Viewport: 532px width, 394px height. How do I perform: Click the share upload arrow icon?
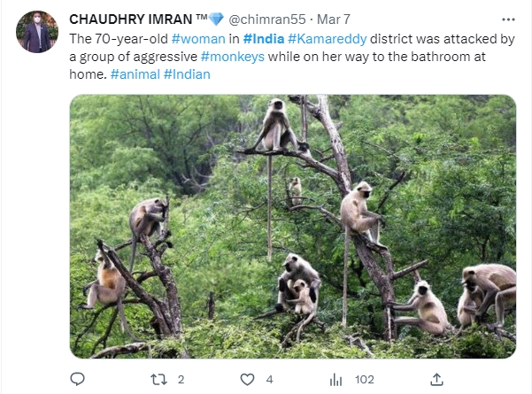[x=436, y=380]
